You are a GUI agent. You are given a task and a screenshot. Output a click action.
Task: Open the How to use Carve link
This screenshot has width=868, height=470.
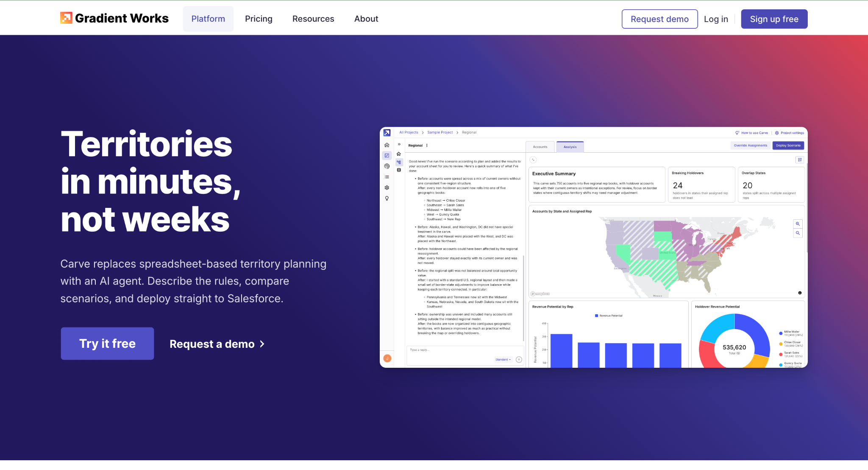tap(751, 133)
